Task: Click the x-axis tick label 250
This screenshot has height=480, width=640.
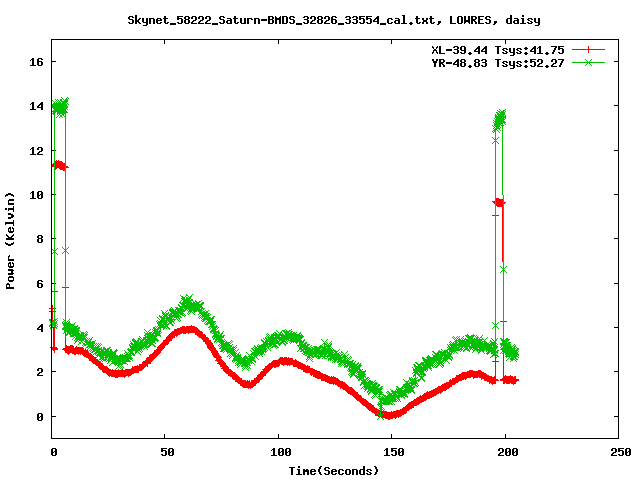Action: pos(620,452)
